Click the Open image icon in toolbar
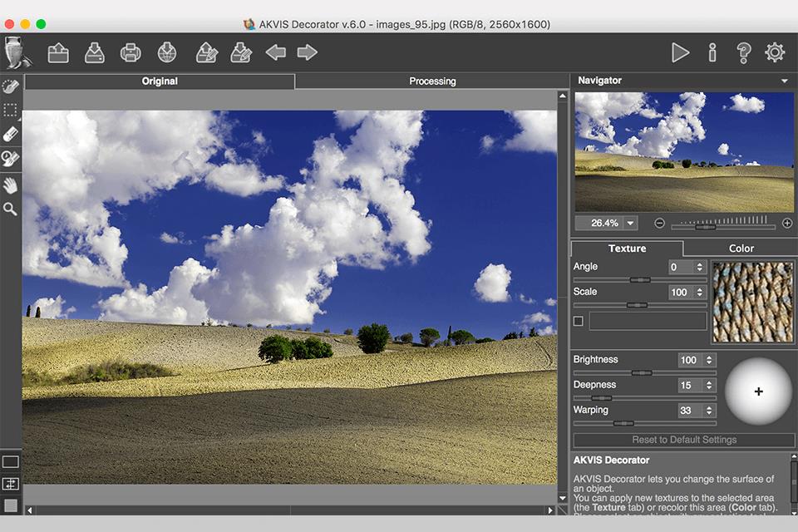The width and height of the screenshot is (798, 532). (x=58, y=53)
